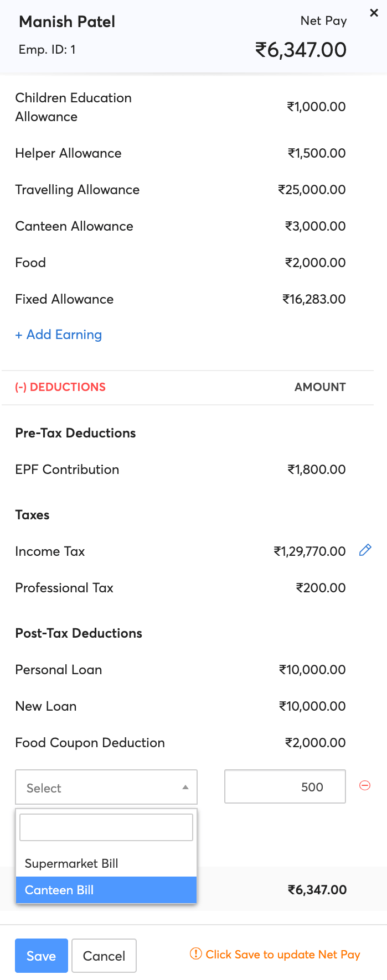
Task: Click the Food Coupon Deduction amount
Action: coord(314,742)
